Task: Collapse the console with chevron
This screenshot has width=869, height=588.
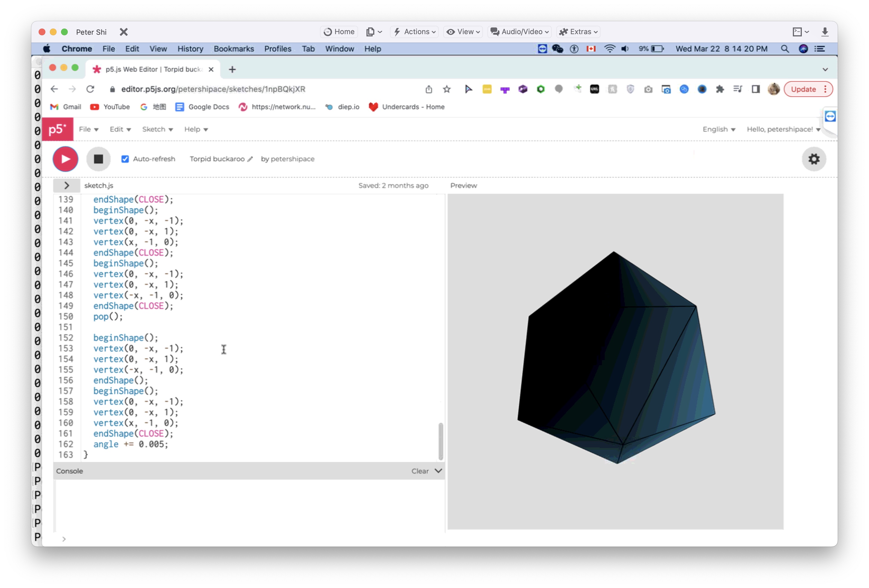Action: coord(438,471)
